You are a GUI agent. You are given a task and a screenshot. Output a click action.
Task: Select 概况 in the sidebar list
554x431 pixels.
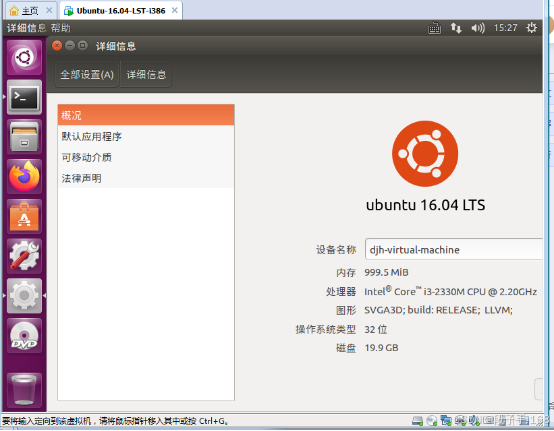point(146,115)
